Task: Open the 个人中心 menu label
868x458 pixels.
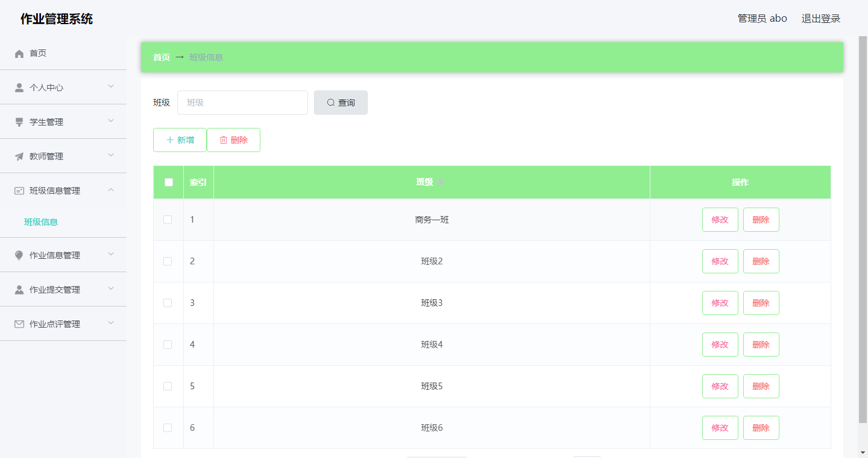Action: pos(46,88)
